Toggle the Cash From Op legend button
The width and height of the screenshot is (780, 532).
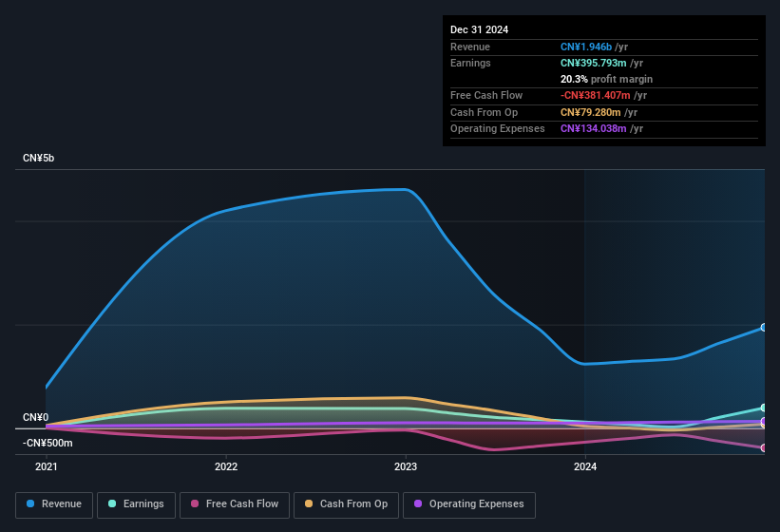(x=346, y=504)
